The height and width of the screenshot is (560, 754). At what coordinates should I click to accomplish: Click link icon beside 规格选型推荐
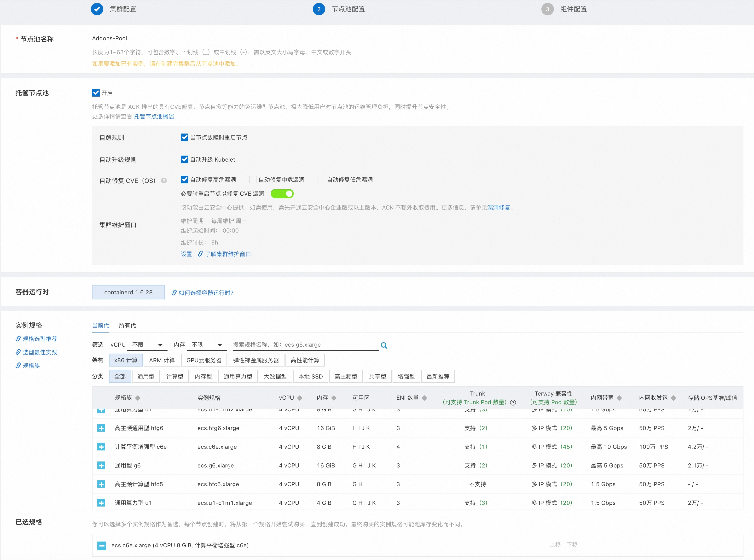18,338
